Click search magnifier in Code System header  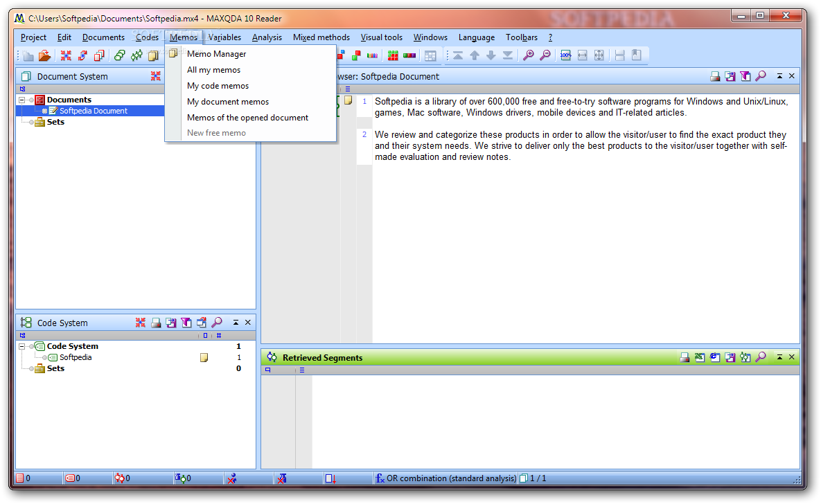coord(217,323)
